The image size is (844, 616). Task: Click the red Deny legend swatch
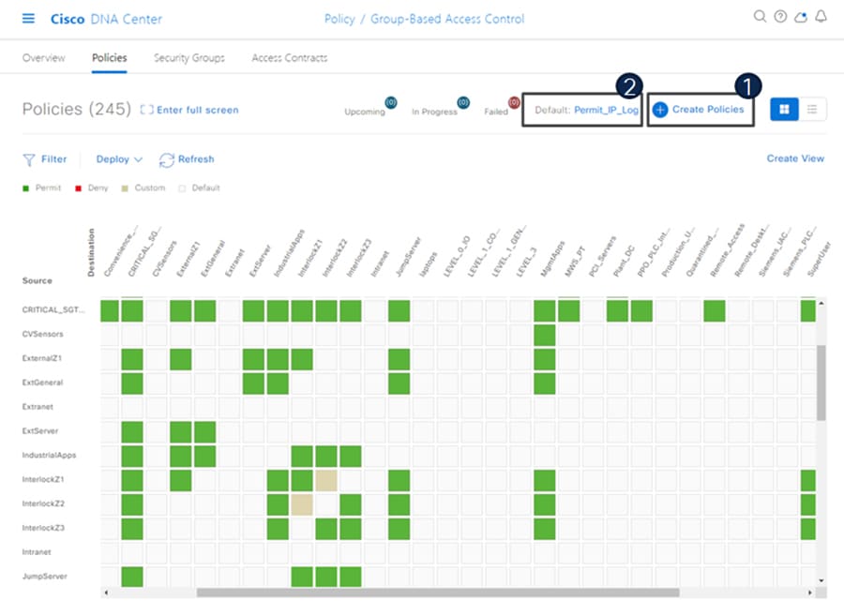coord(78,188)
